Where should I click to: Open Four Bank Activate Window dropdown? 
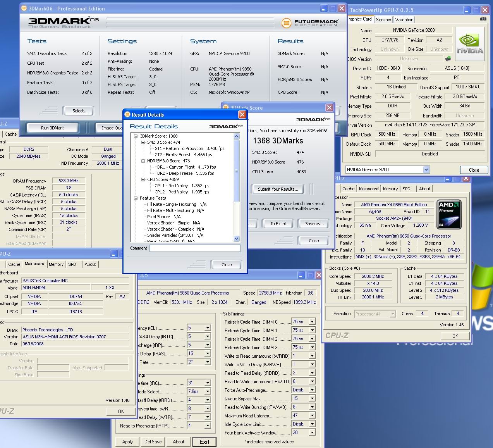(x=312, y=432)
